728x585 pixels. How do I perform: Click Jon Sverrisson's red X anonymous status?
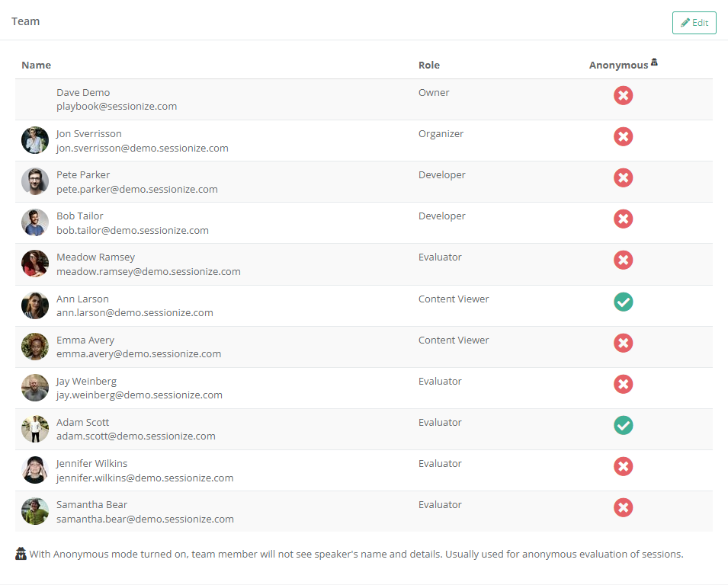click(623, 137)
